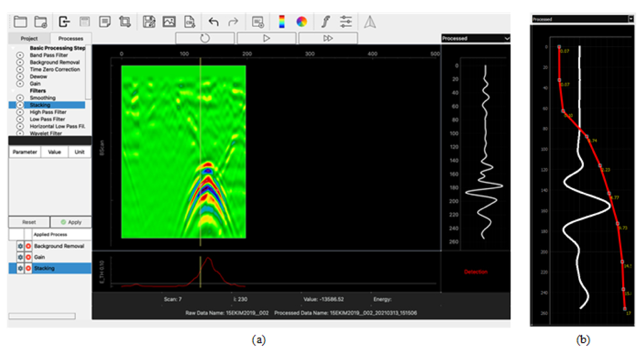Export image with the picture icon
Viewport: 644px width, 354px height.
click(169, 21)
